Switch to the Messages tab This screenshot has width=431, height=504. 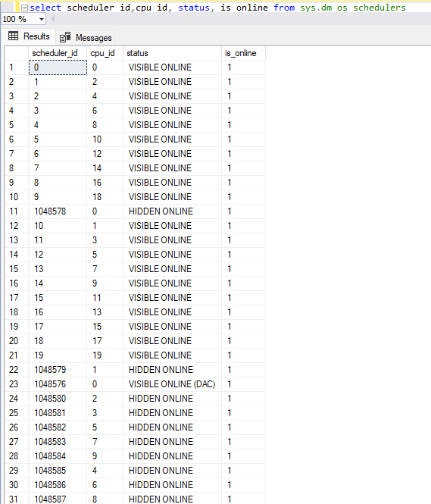86,38
